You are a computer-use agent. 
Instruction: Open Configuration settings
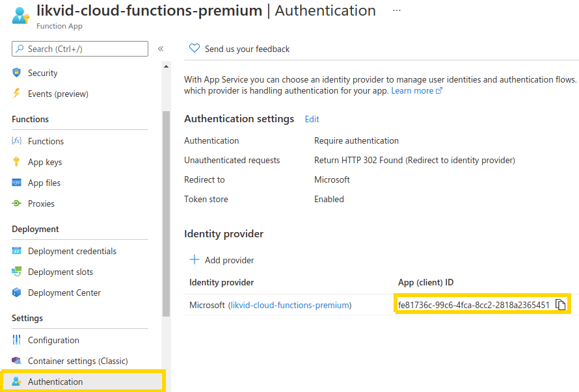coord(55,340)
